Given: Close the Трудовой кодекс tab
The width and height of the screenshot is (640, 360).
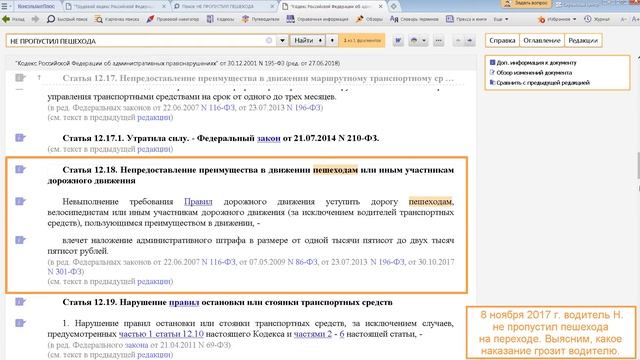Looking at the screenshot, I should click(x=164, y=7).
